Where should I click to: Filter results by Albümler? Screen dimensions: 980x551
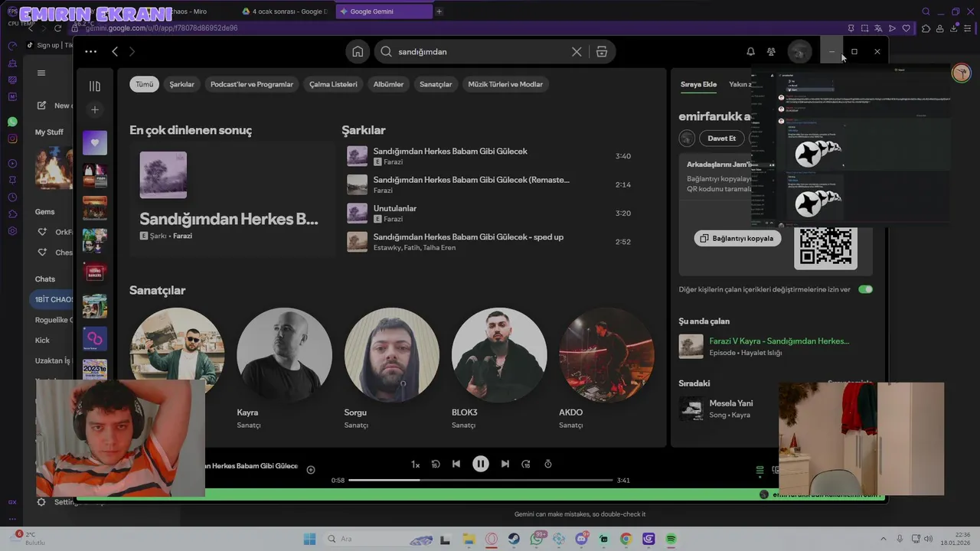[388, 84]
